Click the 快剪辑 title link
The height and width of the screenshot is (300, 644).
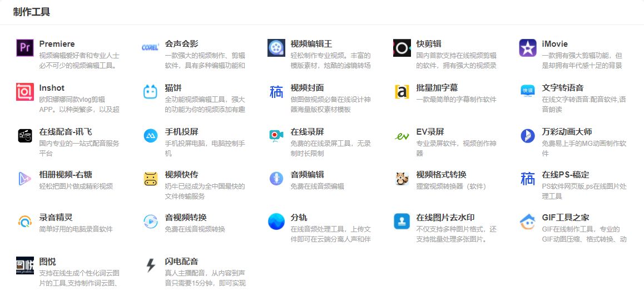pos(429,44)
